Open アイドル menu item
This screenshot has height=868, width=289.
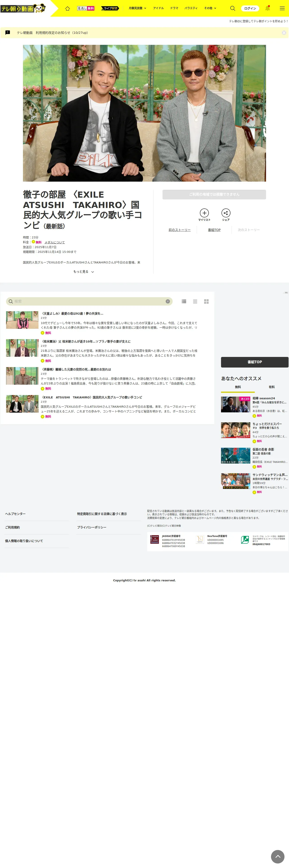pos(158,8)
